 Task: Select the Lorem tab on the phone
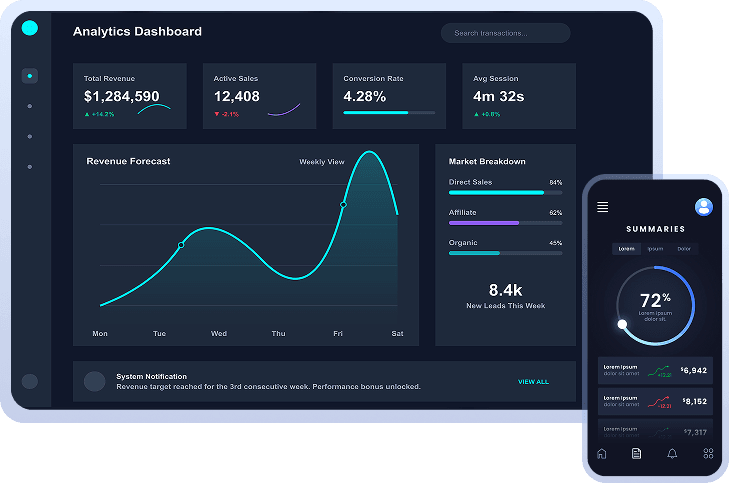(626, 249)
